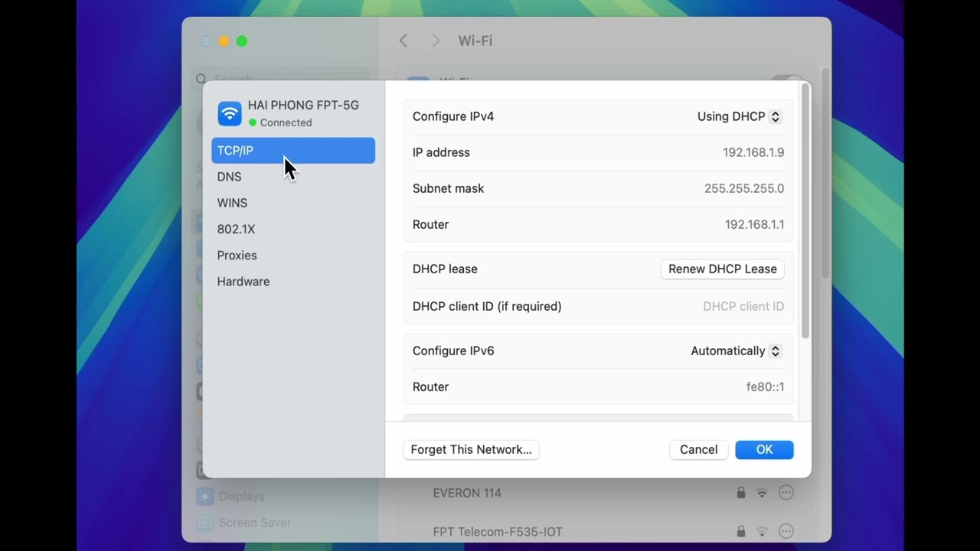Go back in System Settings window
The height and width of the screenshot is (551, 980).
403,41
